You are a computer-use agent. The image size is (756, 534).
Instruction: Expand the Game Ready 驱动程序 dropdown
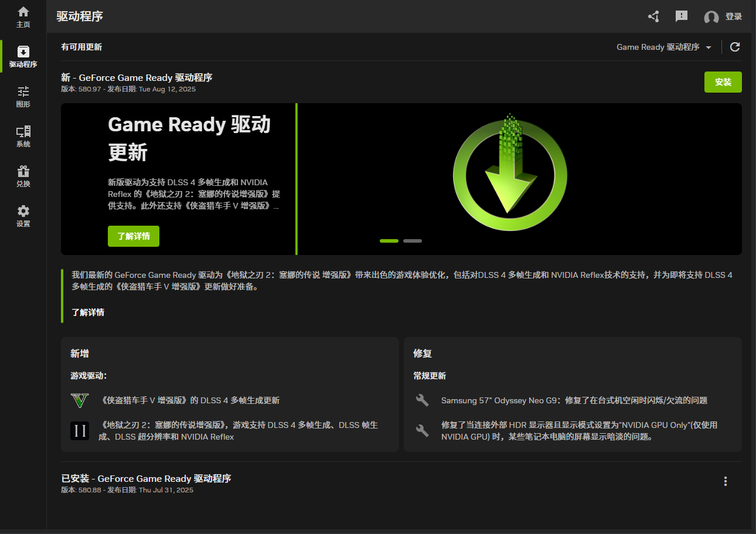click(664, 47)
